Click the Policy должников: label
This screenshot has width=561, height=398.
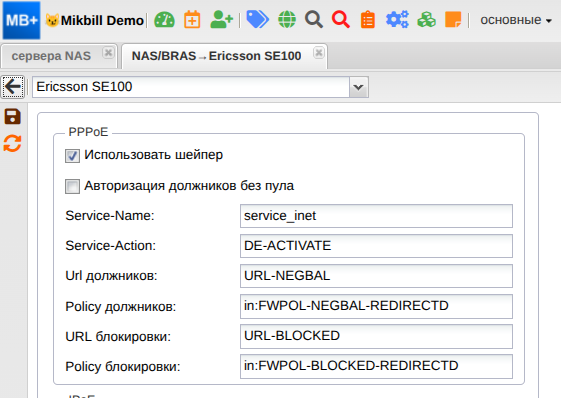121,307
